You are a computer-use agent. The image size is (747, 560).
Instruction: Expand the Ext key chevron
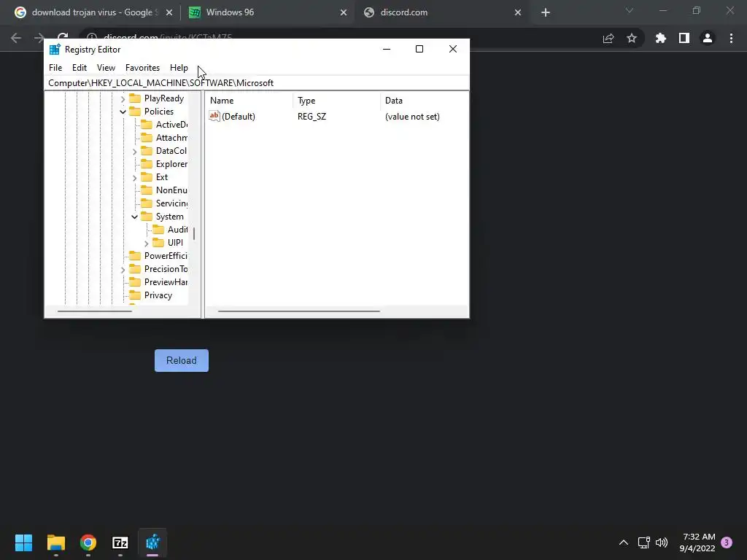coord(134,178)
